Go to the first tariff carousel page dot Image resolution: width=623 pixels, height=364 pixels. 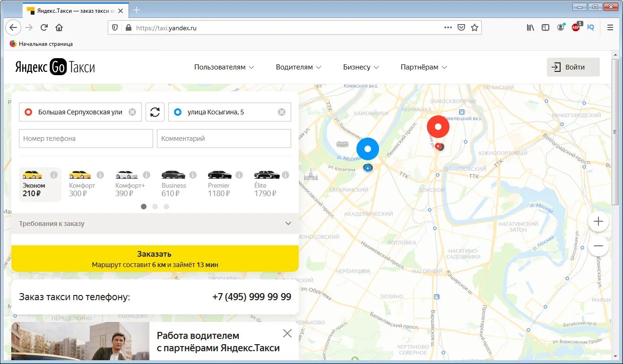pos(144,207)
